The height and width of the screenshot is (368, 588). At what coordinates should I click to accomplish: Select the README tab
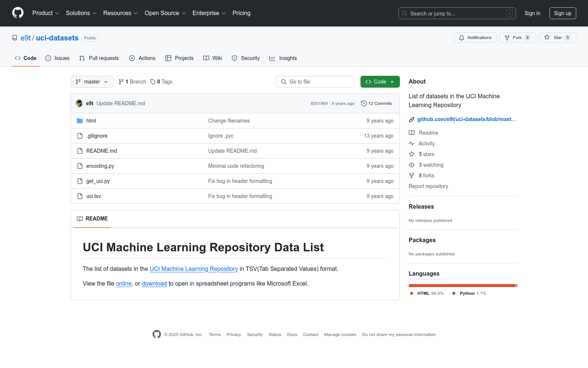92,219
